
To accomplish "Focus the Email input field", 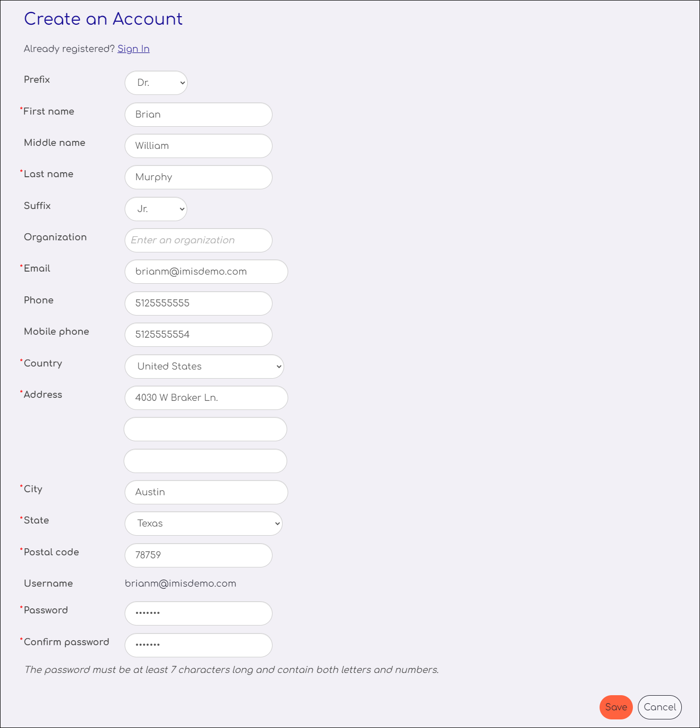I will [x=206, y=272].
